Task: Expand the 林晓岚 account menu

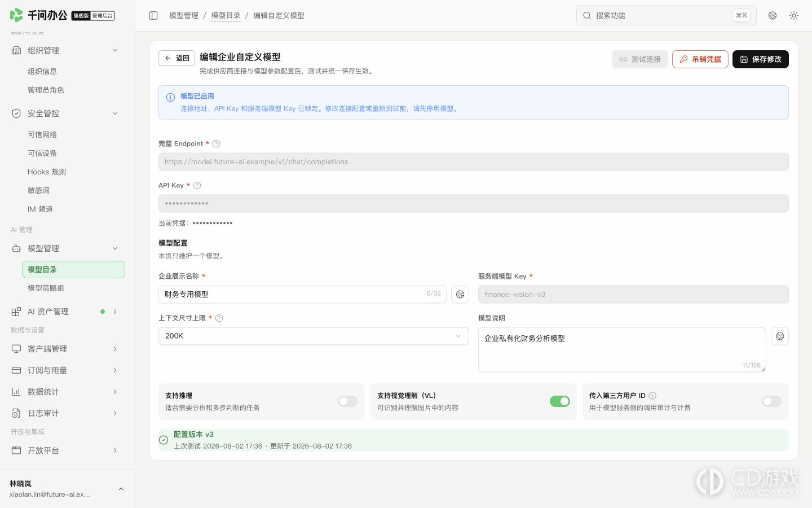Action: [x=121, y=489]
